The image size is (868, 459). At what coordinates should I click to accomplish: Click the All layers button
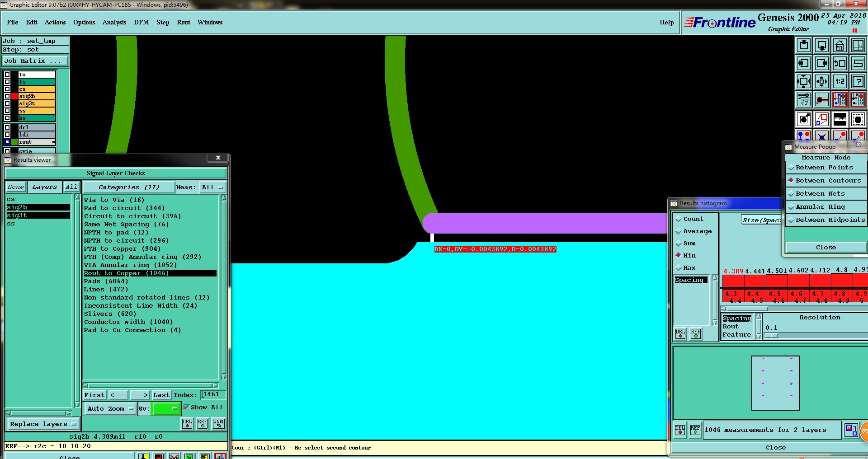(71, 187)
